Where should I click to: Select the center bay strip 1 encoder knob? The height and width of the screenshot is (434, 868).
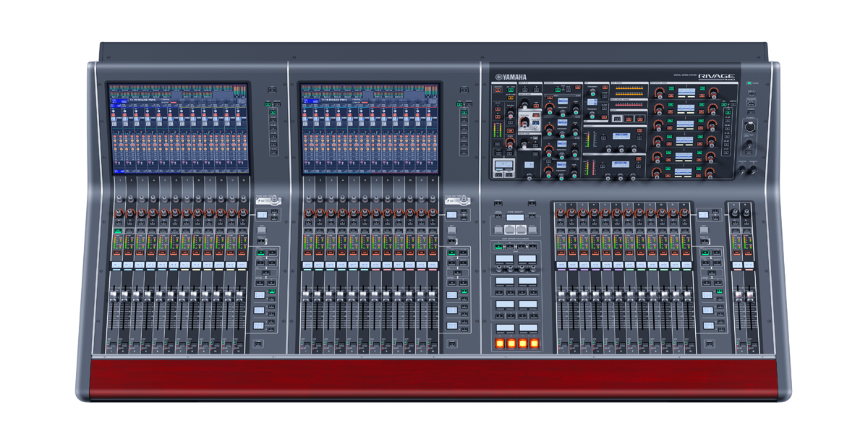pyautogui.click(x=310, y=213)
